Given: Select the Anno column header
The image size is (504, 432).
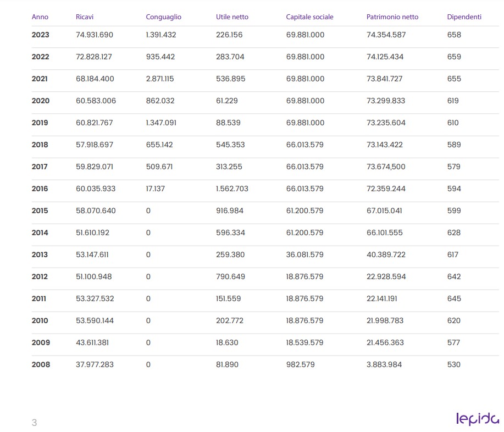Looking at the screenshot, I should coord(40,17).
